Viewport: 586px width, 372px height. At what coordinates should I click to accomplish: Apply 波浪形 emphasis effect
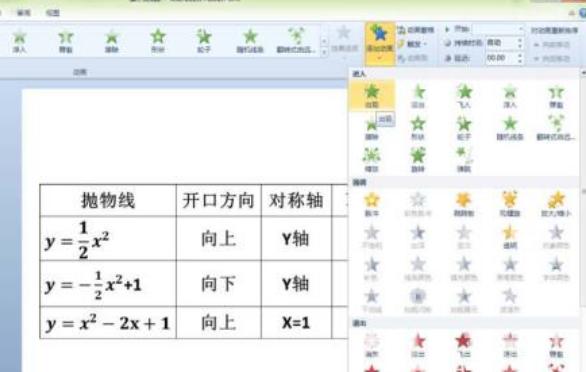[x=510, y=301]
